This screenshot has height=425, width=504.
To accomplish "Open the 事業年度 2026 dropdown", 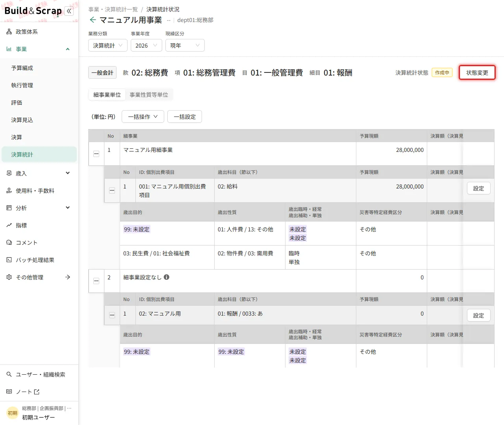I will [146, 46].
